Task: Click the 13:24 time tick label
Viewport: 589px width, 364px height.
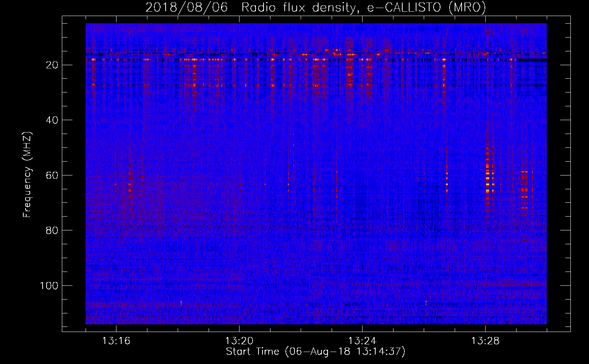Action: point(362,341)
